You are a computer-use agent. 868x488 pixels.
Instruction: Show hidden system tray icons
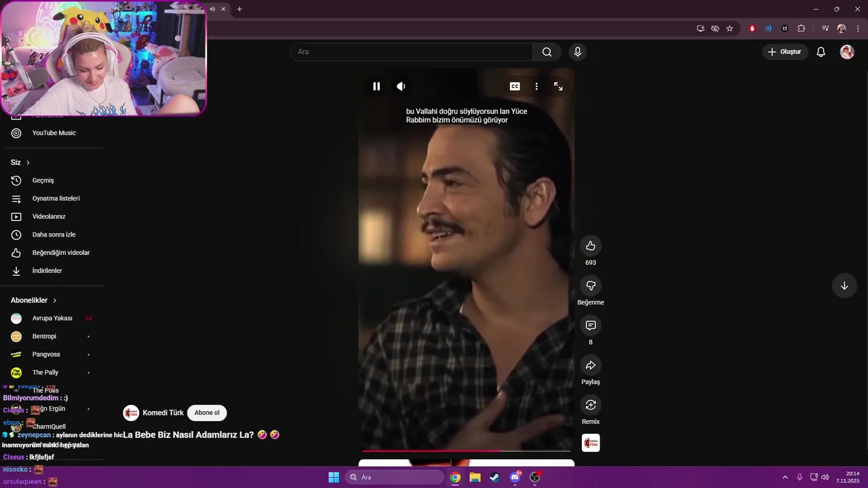coord(785,477)
